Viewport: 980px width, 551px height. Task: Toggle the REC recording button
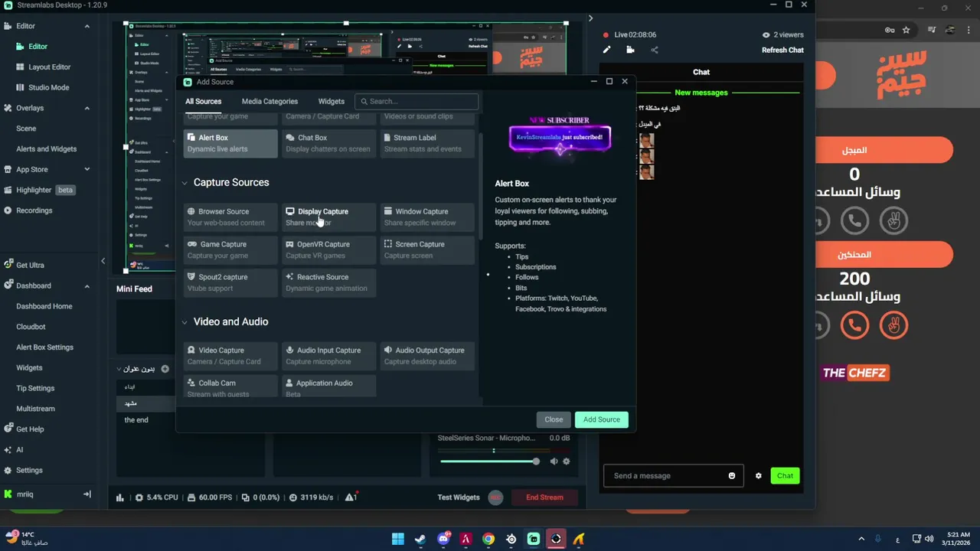click(x=495, y=497)
